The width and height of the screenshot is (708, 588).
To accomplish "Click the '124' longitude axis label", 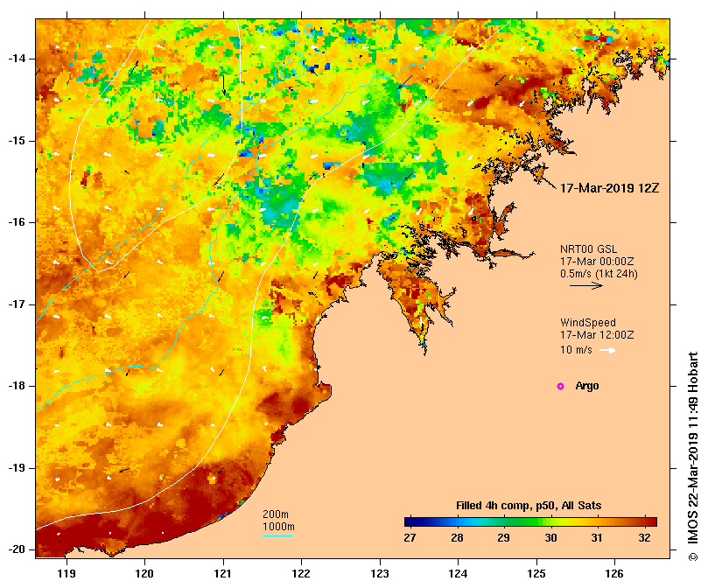I will [x=458, y=573].
